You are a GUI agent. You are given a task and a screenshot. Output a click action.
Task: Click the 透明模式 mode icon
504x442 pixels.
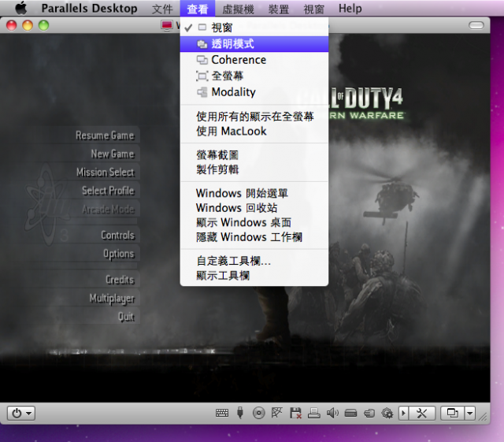(202, 44)
